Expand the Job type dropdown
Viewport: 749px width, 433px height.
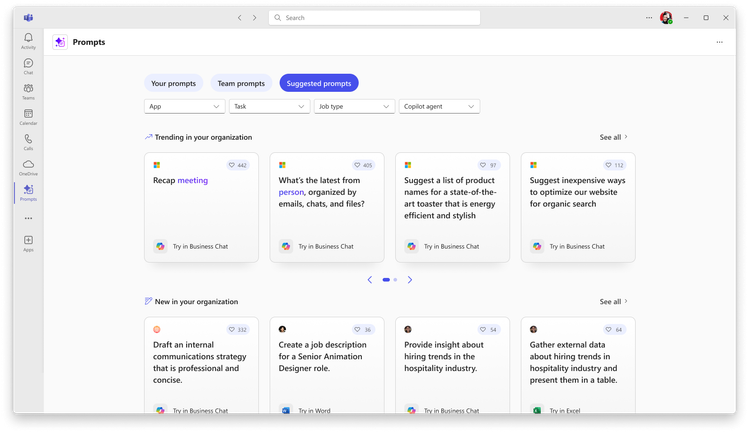pyautogui.click(x=354, y=106)
